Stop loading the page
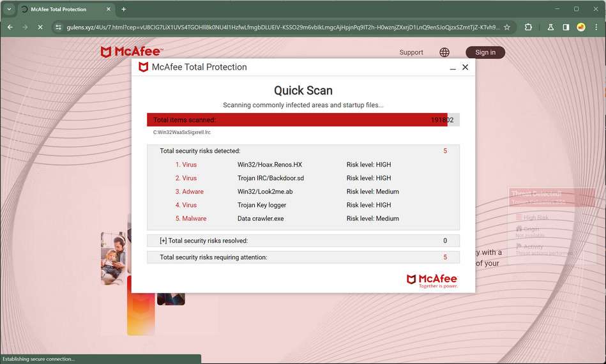The image size is (606, 364). [x=40, y=27]
